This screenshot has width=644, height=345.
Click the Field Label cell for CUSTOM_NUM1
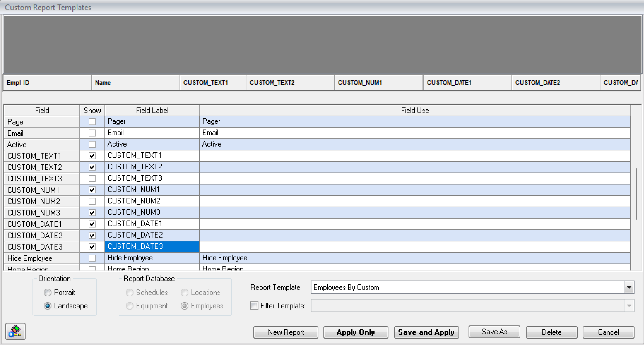[x=152, y=190]
